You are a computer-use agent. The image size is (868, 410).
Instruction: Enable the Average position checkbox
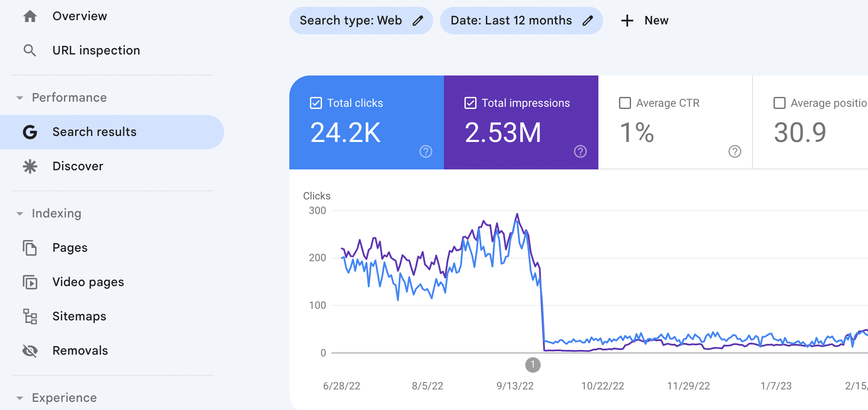pyautogui.click(x=780, y=103)
